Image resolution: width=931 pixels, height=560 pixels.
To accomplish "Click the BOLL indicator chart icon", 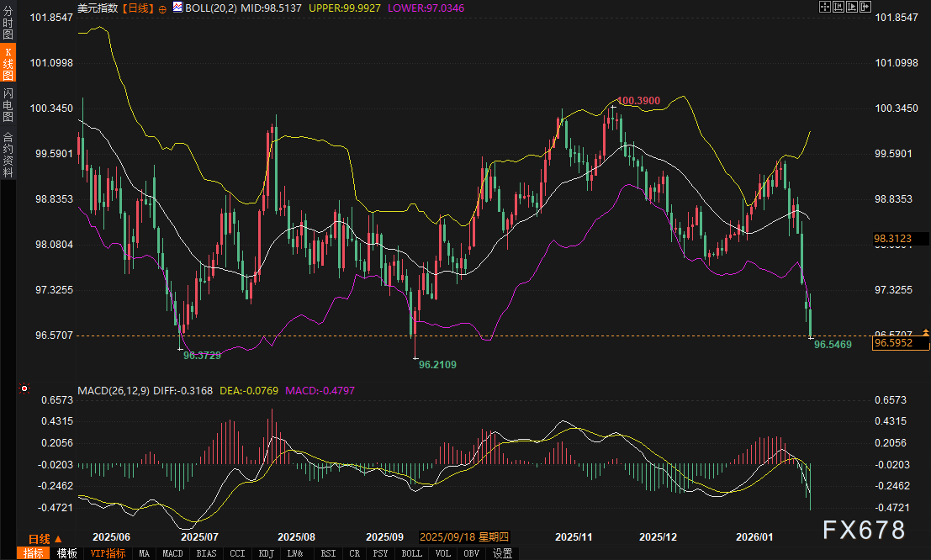I will click(x=177, y=7).
